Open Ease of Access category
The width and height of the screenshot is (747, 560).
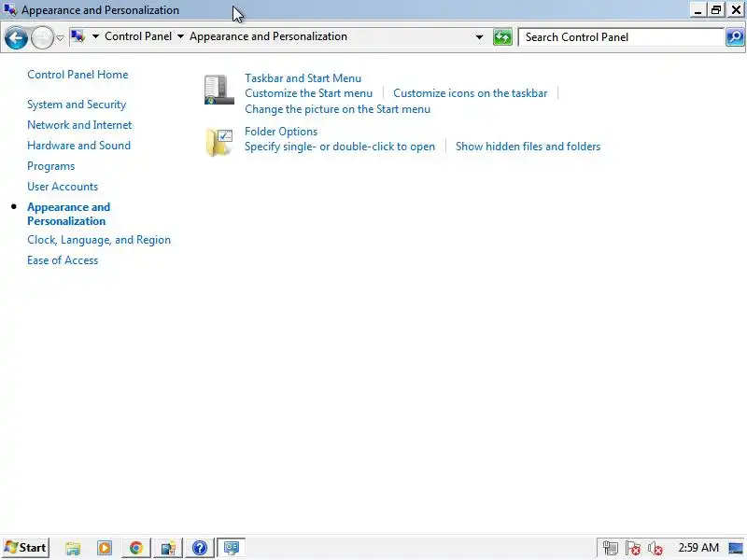click(63, 260)
